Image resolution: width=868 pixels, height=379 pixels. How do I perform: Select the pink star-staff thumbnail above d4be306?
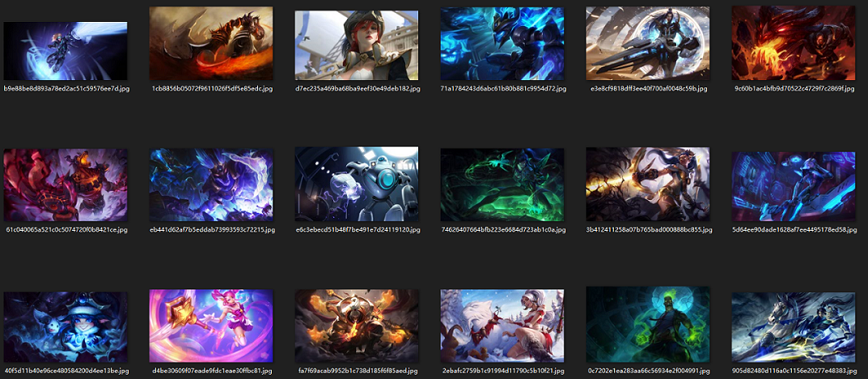[x=211, y=326]
